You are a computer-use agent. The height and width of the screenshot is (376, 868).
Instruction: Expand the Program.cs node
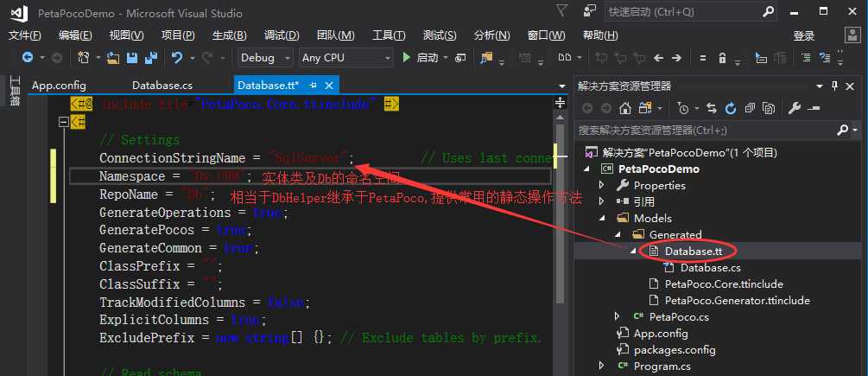coord(602,366)
